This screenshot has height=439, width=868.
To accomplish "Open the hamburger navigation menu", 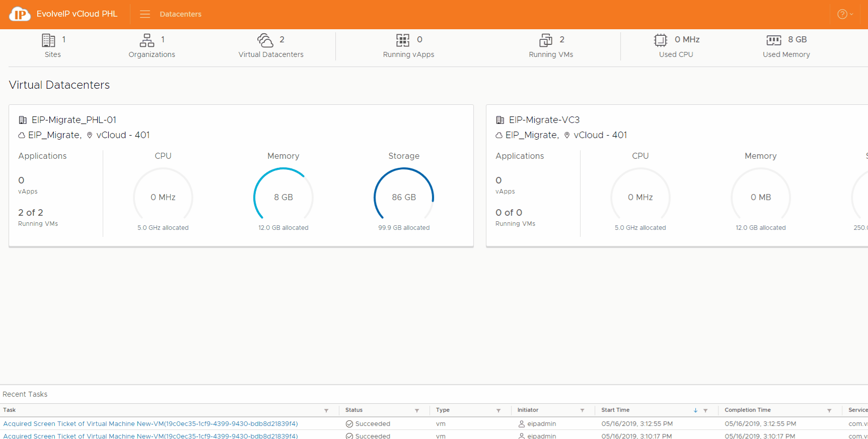I will coord(145,14).
